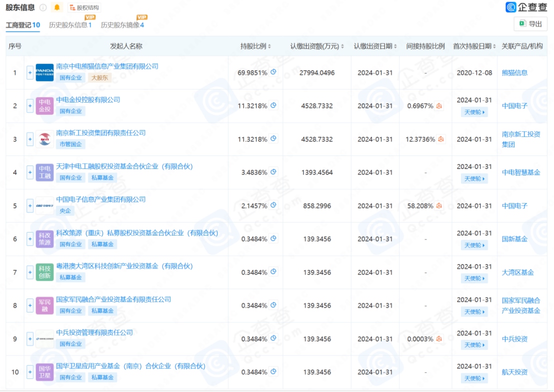The image size is (554, 392).
Task: Switch to 历史股东信息 tab
Action: [70, 24]
